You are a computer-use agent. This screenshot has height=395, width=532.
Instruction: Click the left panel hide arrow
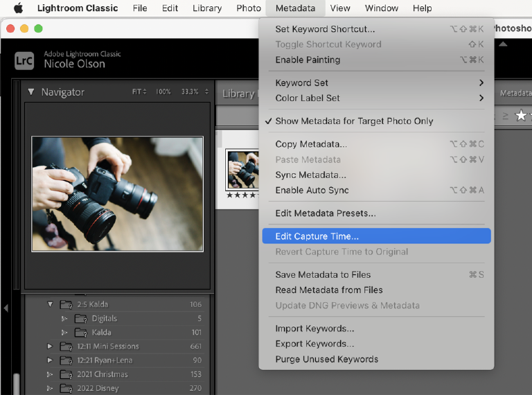(6, 308)
